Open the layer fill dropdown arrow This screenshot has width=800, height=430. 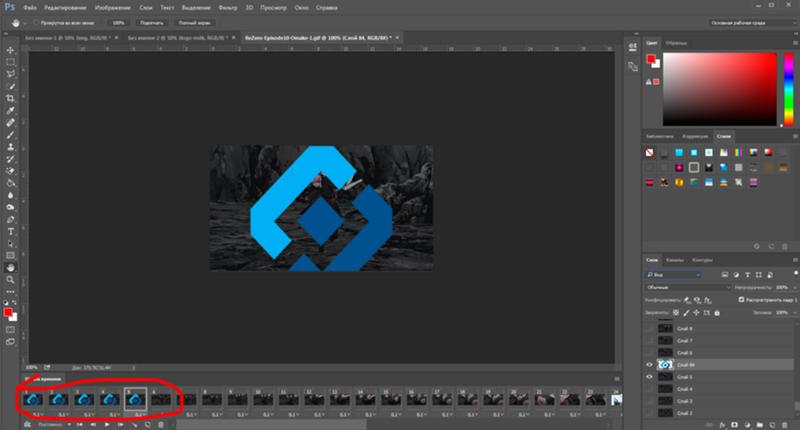(793, 313)
